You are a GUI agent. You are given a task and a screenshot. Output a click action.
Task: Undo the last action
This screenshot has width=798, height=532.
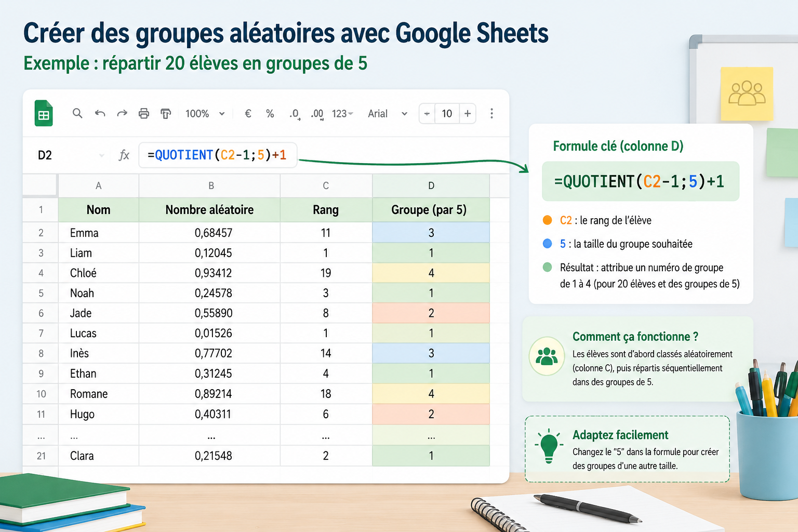100,113
